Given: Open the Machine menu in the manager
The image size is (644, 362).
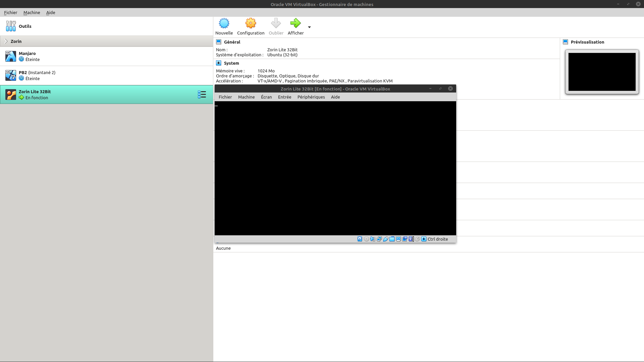Looking at the screenshot, I should tap(32, 12).
